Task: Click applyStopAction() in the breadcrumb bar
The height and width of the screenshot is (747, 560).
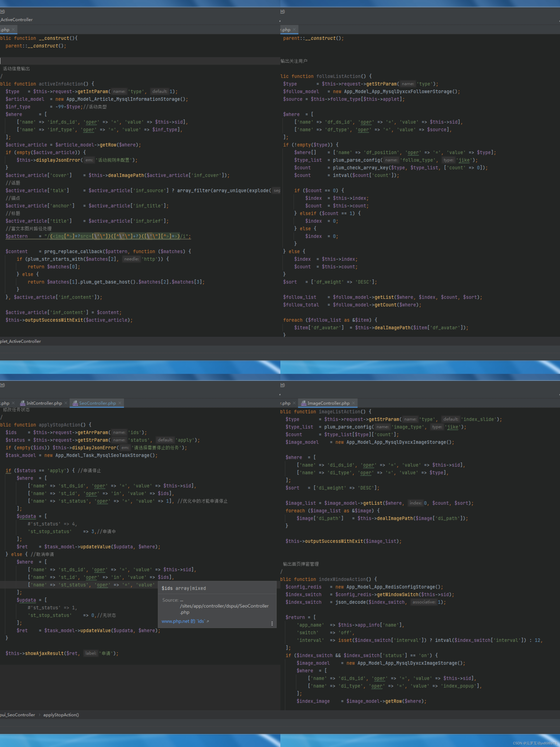Action: pyautogui.click(x=61, y=715)
